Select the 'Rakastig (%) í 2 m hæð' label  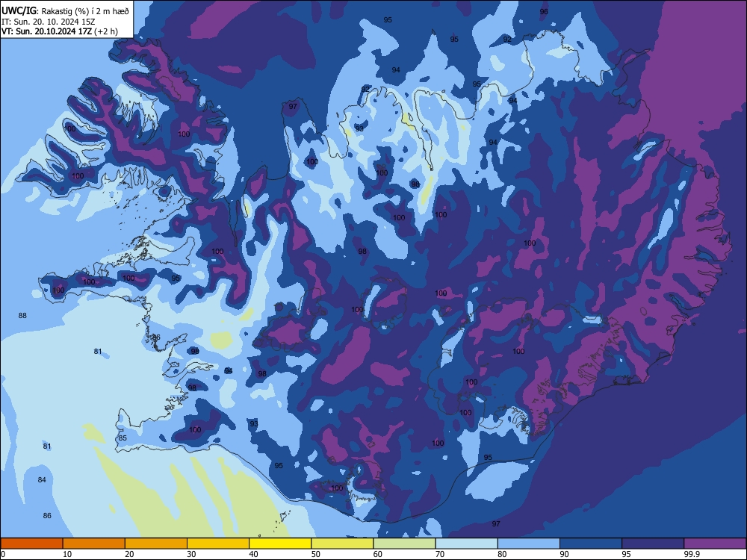pyautogui.click(x=85, y=11)
